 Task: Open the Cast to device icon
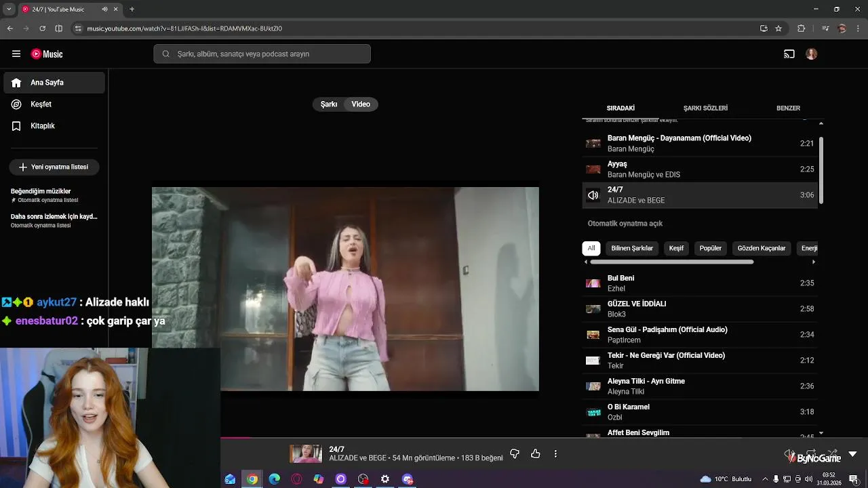tap(789, 54)
